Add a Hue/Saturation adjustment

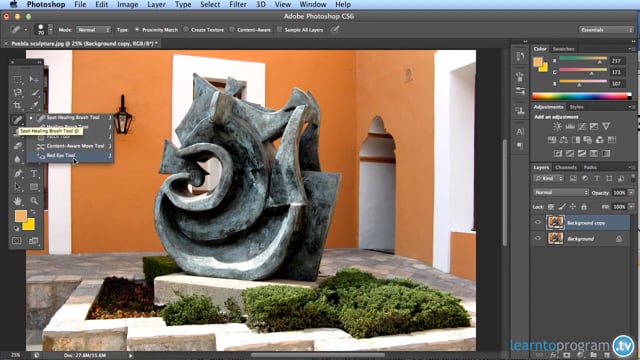552,140
